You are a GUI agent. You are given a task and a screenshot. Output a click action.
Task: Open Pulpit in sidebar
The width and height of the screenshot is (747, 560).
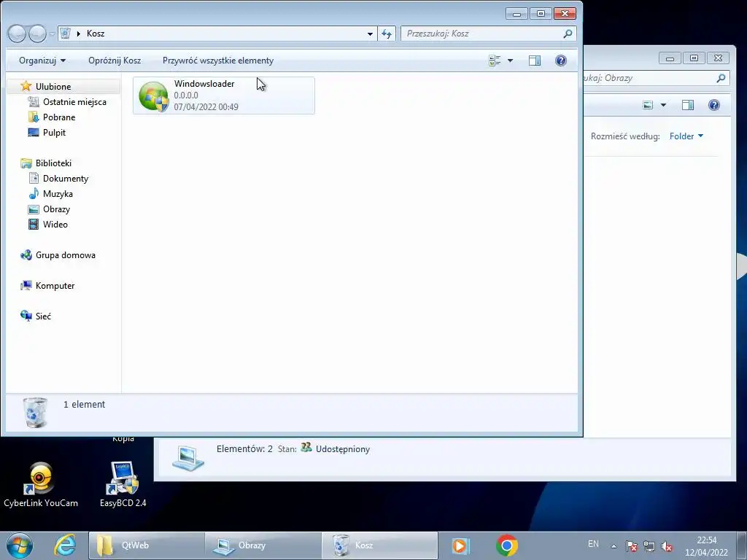pyautogui.click(x=54, y=133)
